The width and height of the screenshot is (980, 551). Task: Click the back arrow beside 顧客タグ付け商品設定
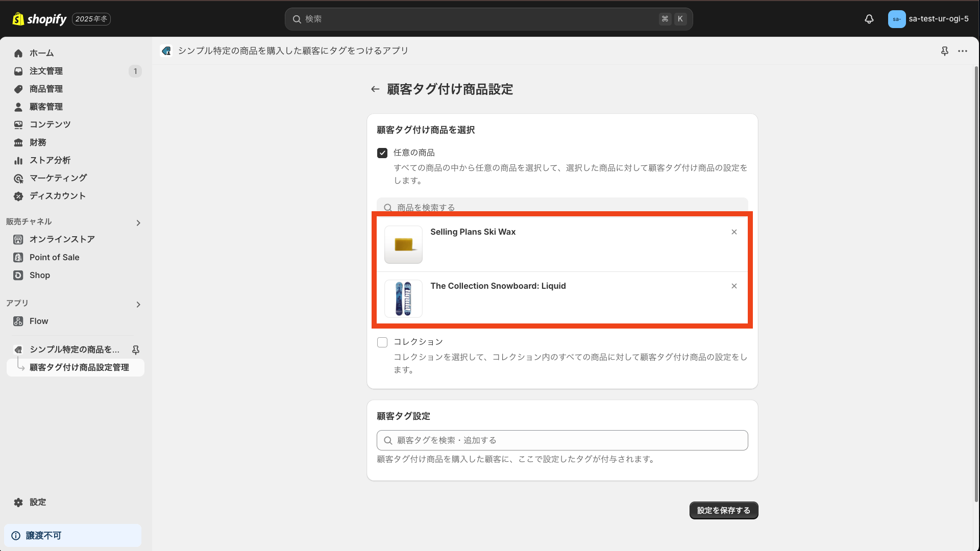[375, 89]
